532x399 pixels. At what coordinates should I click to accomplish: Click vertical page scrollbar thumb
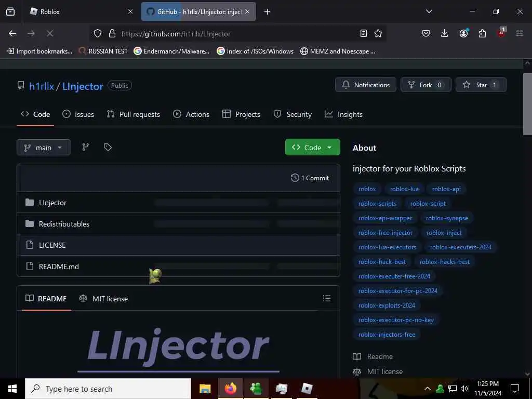tap(527, 104)
